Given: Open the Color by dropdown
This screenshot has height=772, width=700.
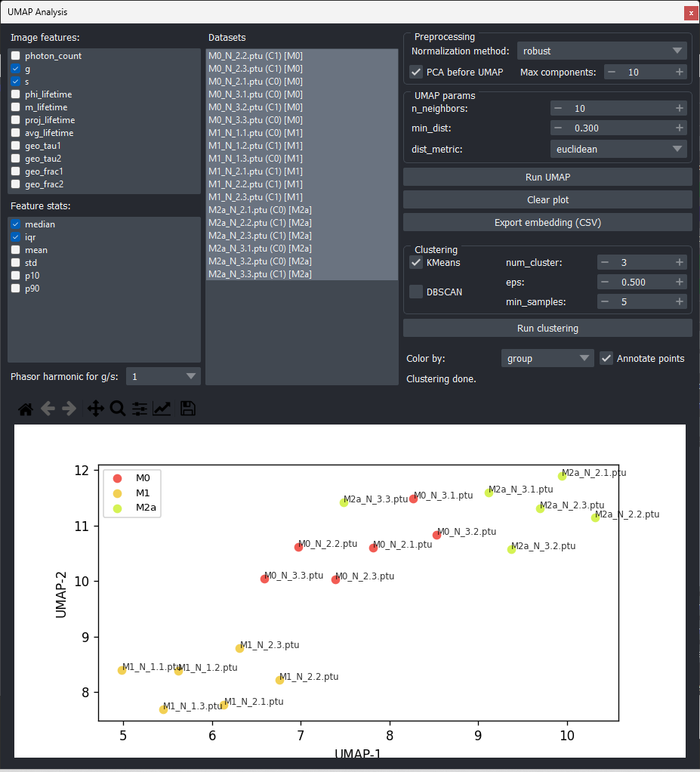Looking at the screenshot, I should coord(547,358).
